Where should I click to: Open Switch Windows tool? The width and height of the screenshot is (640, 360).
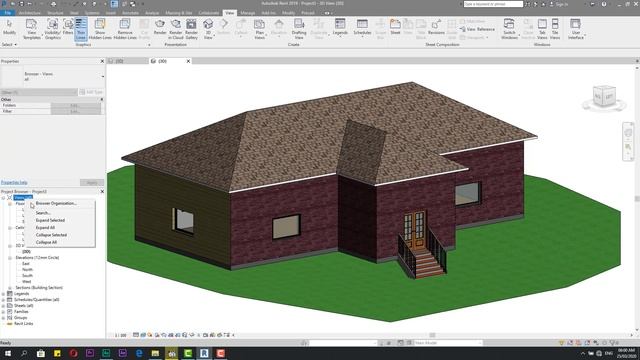[x=509, y=29]
